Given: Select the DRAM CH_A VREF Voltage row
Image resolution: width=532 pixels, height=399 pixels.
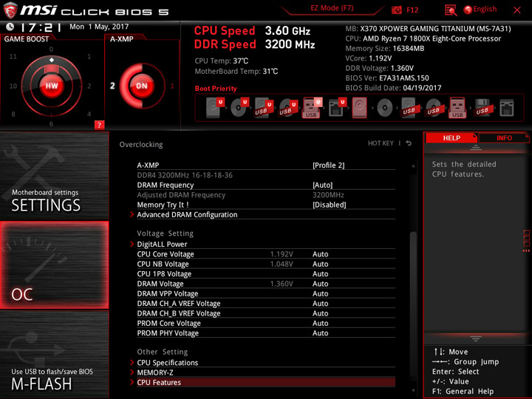Looking at the screenshot, I should tap(266, 304).
